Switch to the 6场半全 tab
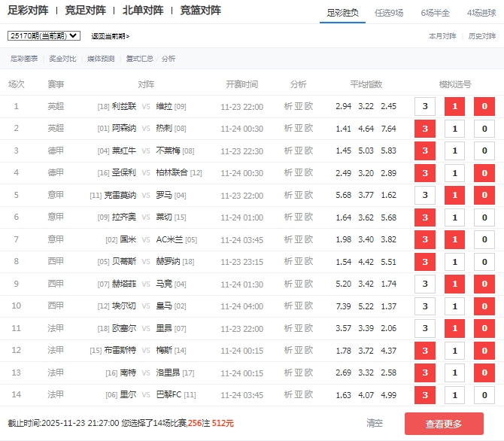Screen dimensions: 504x441 tap(436, 12)
